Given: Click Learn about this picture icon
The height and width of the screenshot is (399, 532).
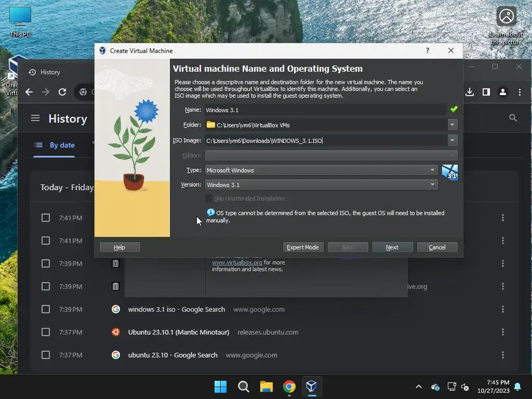Looking at the screenshot, I should pyautogui.click(x=506, y=26).
